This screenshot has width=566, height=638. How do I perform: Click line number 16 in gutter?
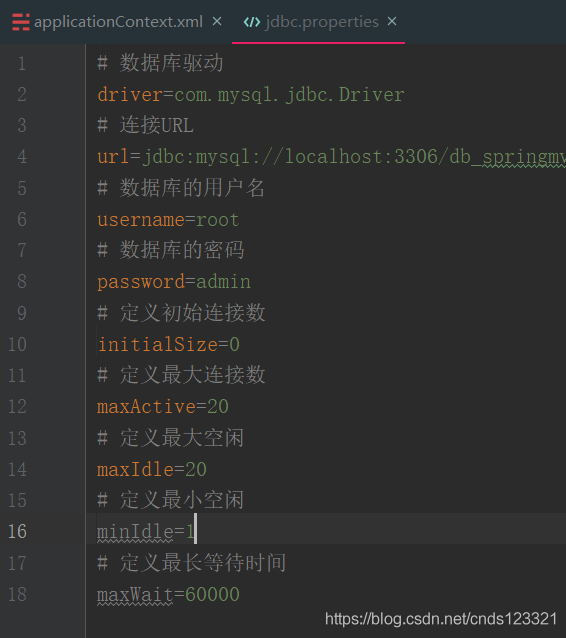click(17, 531)
